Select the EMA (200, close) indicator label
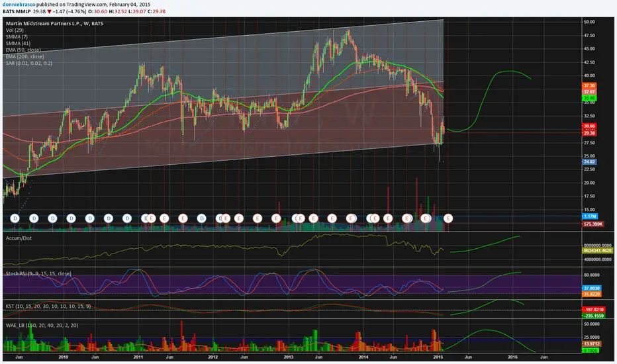 coord(24,57)
